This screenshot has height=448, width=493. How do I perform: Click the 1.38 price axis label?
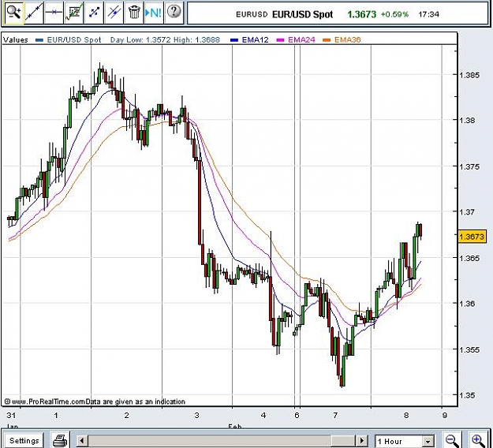(x=467, y=121)
